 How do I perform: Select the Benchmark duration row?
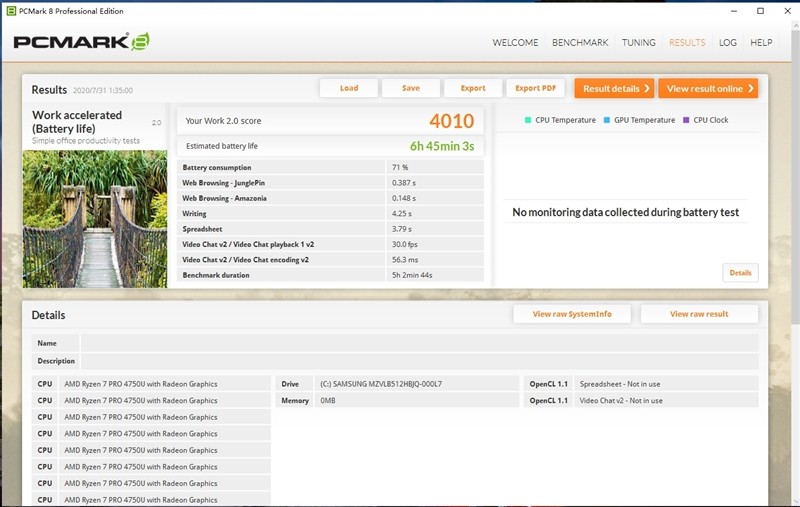tap(330, 275)
